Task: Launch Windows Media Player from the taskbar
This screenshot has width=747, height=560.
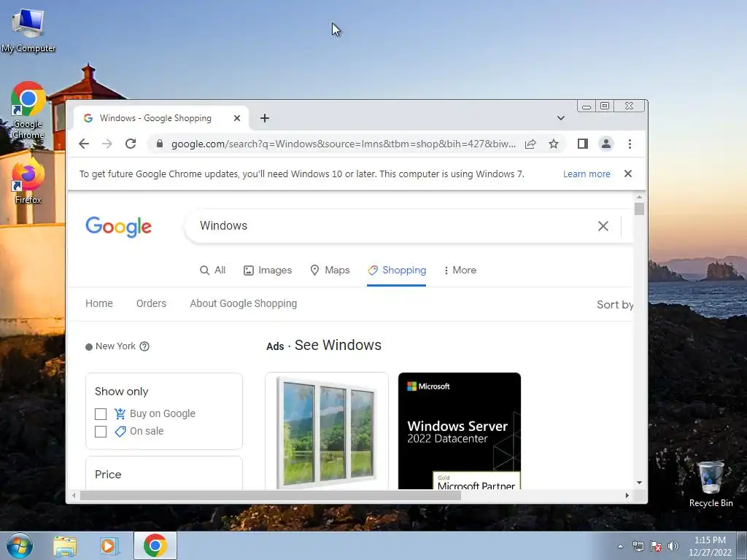Action: [x=109, y=546]
